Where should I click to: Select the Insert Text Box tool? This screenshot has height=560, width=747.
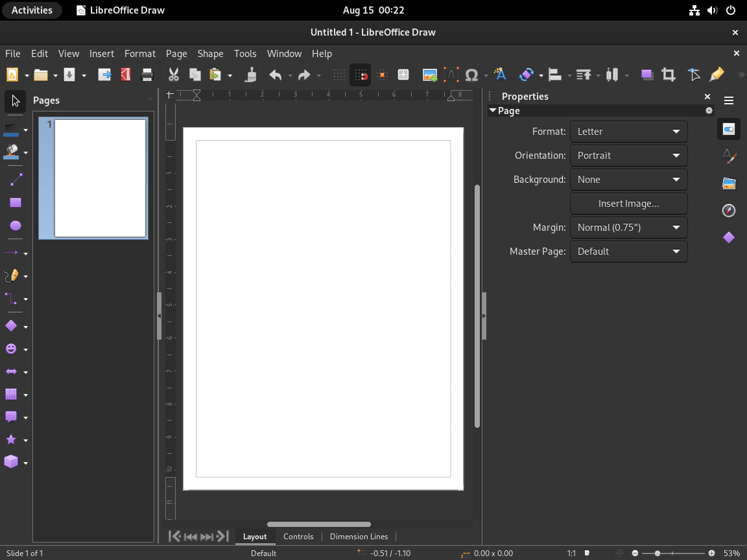click(x=451, y=75)
